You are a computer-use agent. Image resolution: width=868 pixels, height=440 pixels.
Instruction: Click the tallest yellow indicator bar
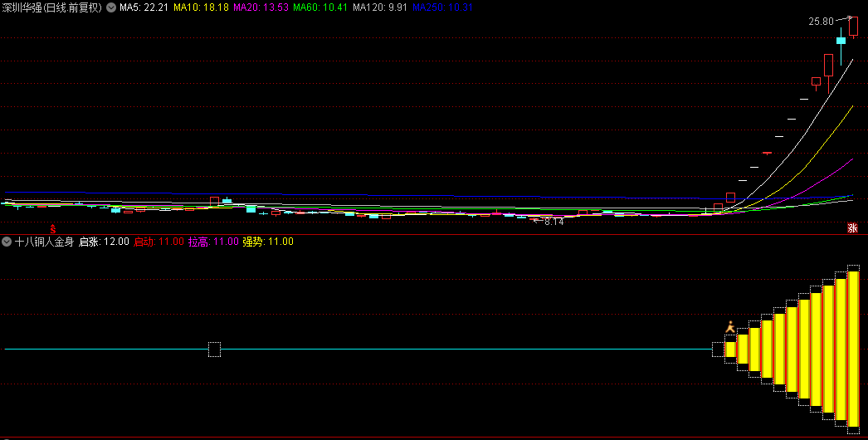click(x=854, y=350)
